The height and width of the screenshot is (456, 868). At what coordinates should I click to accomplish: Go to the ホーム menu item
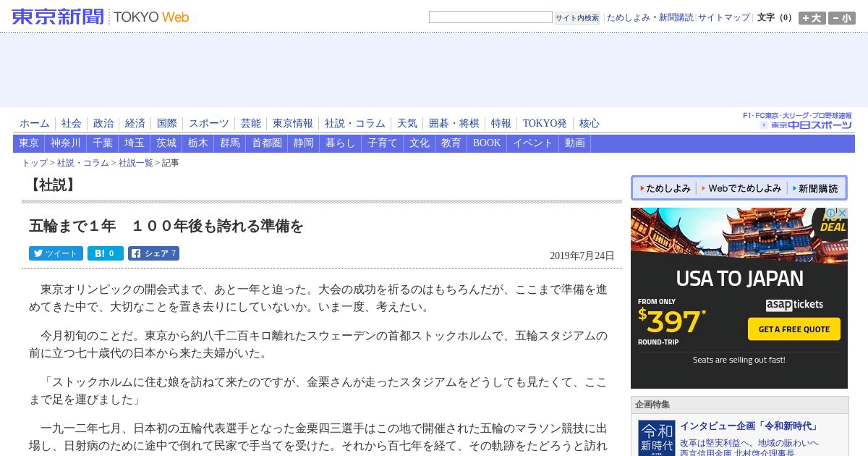[x=35, y=124]
